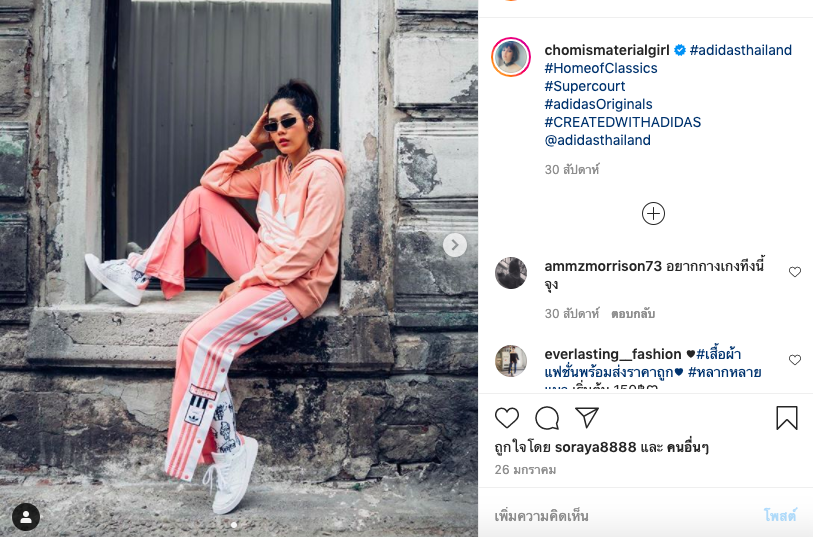Focus the เพิ่มความคิดเห็น comment field
The height and width of the screenshot is (537, 813).
(622, 516)
